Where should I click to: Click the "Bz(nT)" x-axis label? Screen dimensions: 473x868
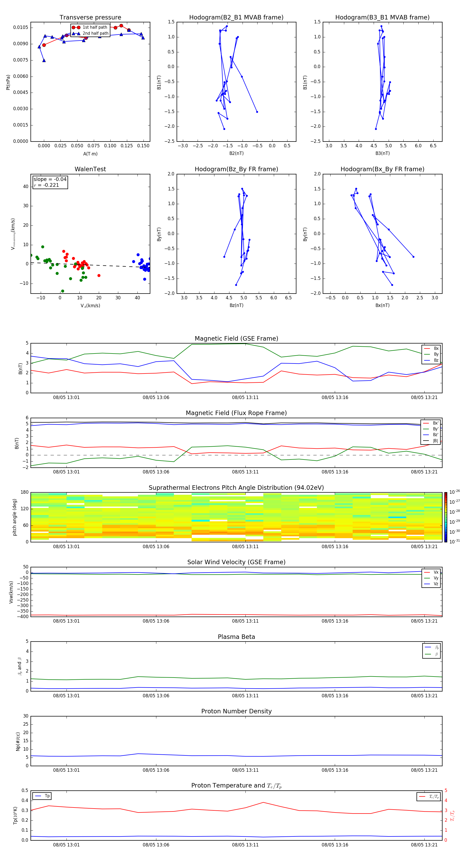point(236,306)
